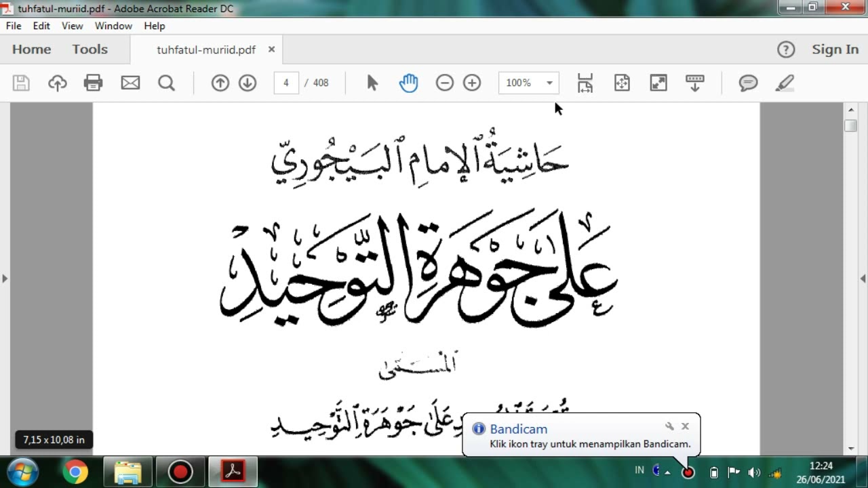Switch to the Home tab
The width and height of the screenshot is (868, 488).
31,49
